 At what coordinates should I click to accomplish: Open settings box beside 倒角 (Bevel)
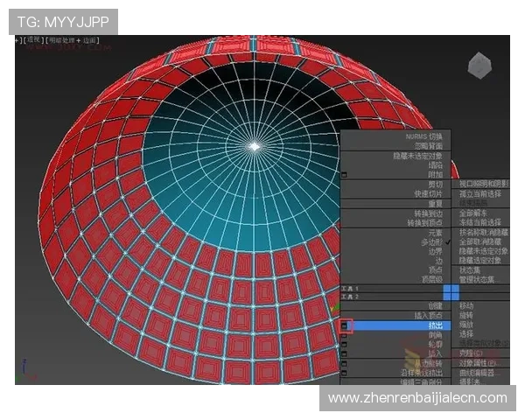pos(346,334)
